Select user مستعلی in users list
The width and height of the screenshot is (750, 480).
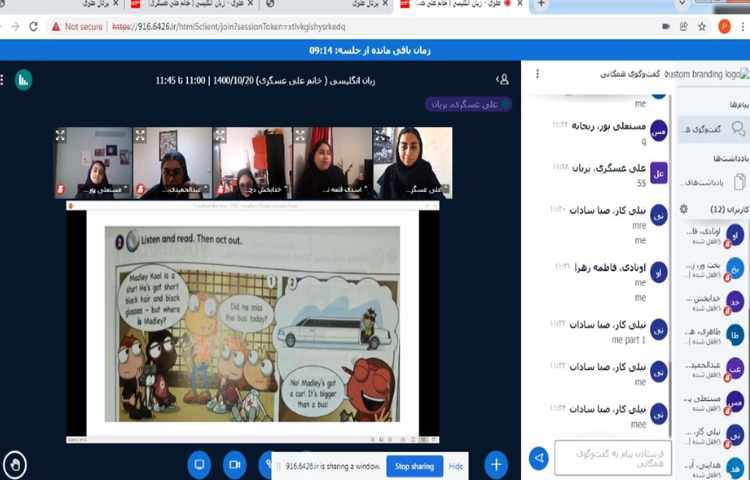point(713,403)
